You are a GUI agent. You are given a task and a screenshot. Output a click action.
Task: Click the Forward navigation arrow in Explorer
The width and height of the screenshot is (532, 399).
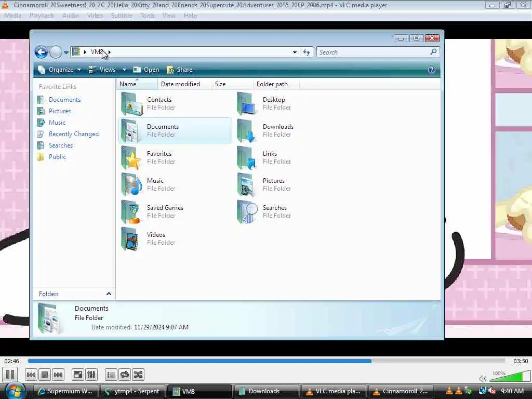56,52
